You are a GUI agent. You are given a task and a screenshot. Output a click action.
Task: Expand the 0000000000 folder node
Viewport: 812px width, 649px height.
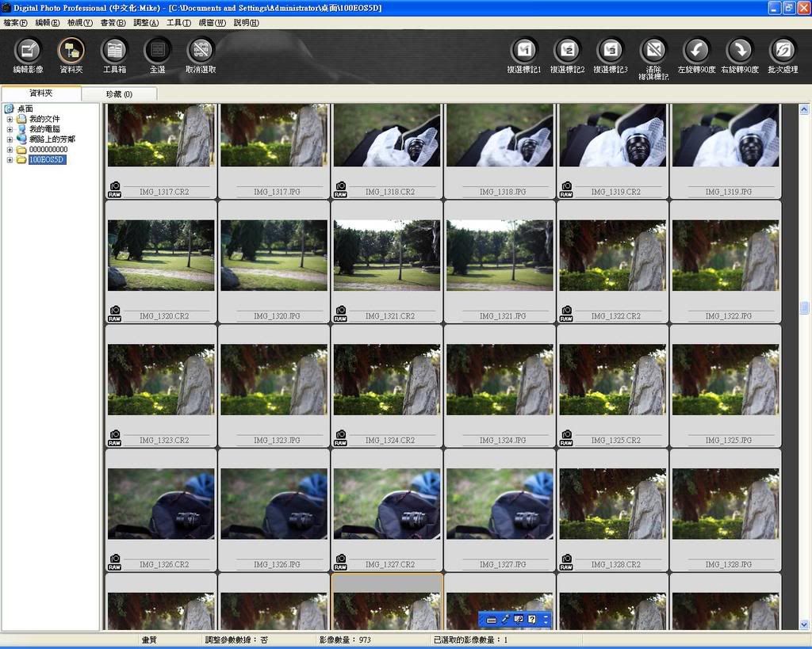(10, 150)
